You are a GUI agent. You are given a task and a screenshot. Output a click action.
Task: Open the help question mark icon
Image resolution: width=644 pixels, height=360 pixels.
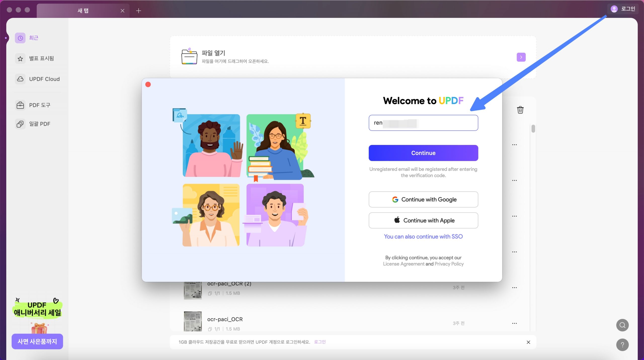click(622, 345)
